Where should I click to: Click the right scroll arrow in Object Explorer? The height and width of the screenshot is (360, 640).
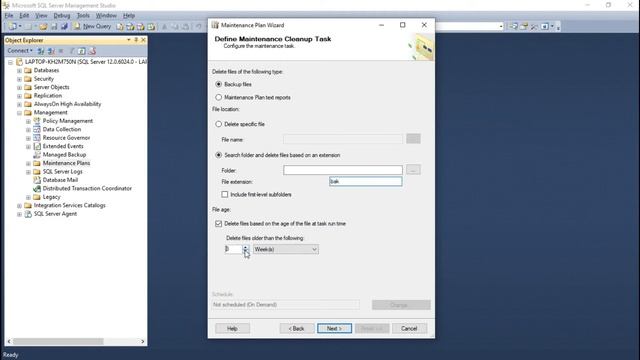[x=142, y=341]
